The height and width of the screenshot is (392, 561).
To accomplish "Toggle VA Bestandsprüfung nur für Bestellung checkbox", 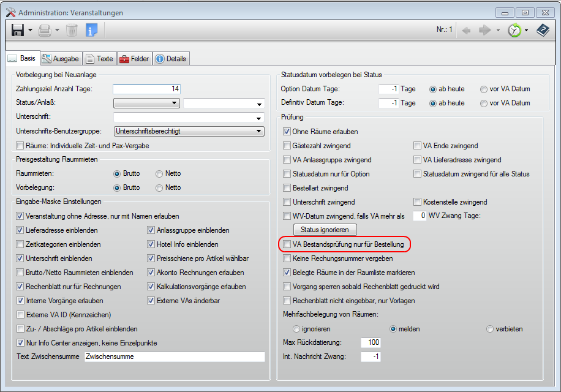I will click(287, 244).
